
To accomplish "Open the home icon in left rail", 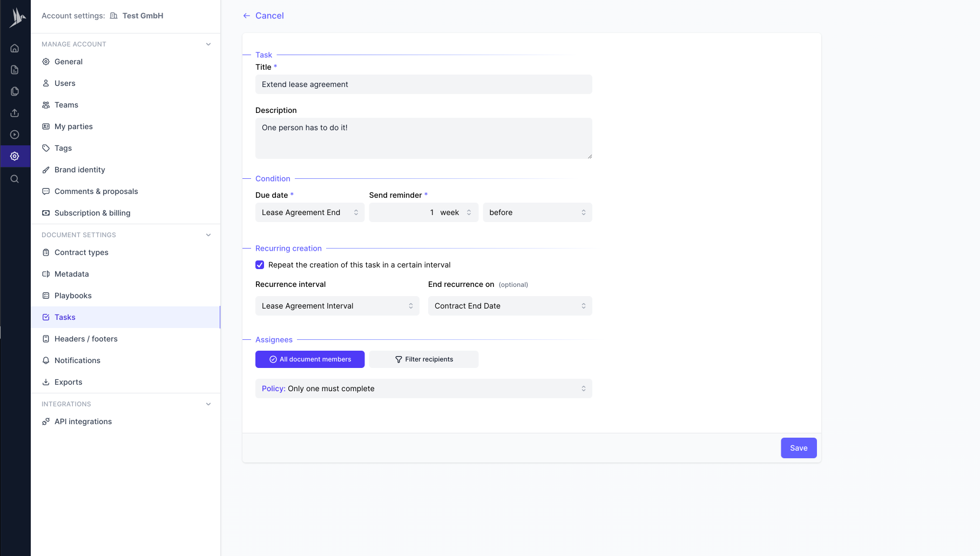I will [x=15, y=48].
